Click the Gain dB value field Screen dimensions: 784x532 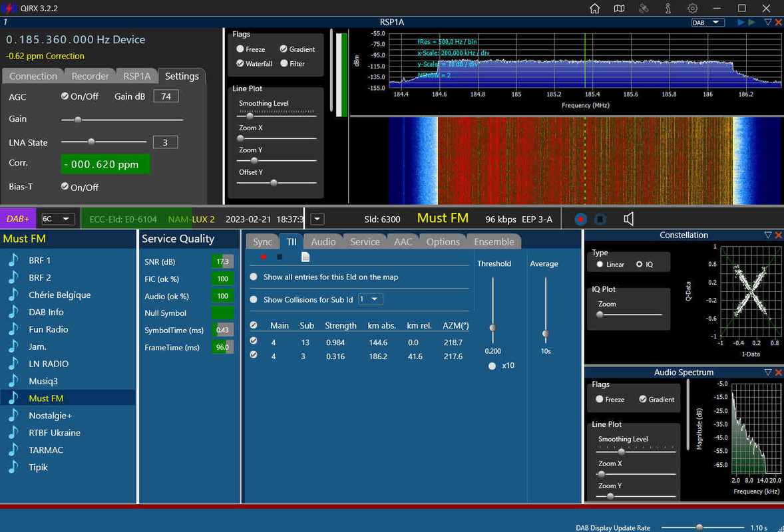pos(166,96)
